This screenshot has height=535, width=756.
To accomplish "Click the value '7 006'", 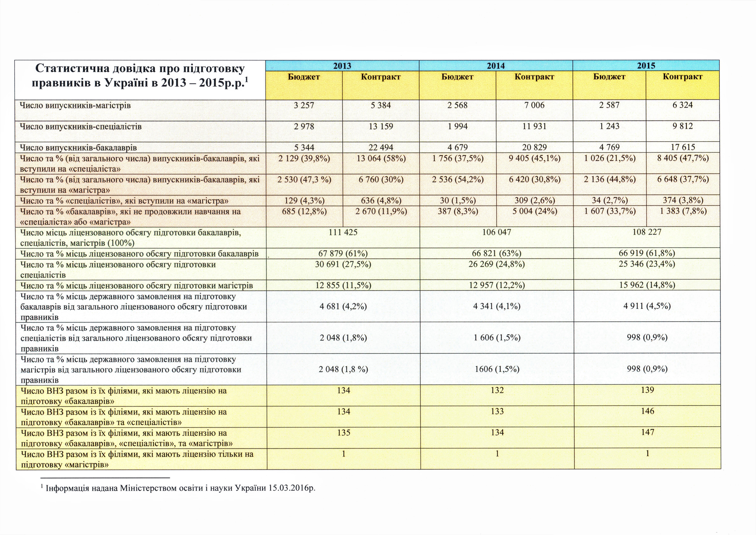I will click(x=534, y=105).
